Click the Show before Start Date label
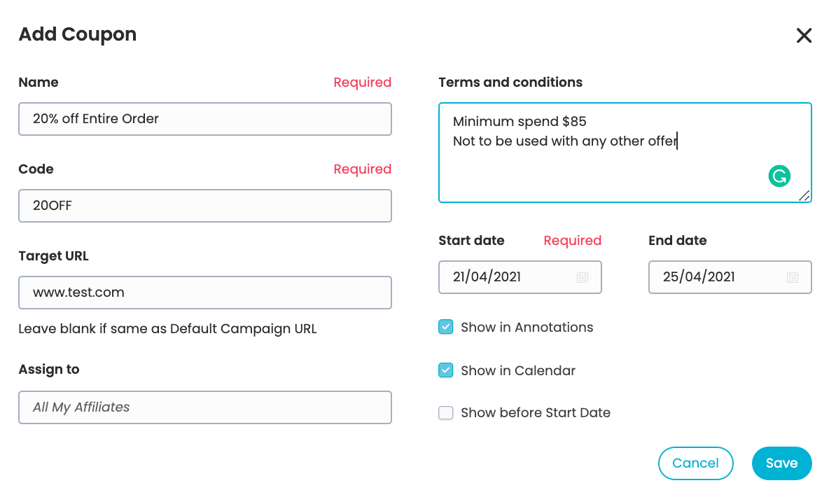The width and height of the screenshot is (829, 504). (536, 412)
